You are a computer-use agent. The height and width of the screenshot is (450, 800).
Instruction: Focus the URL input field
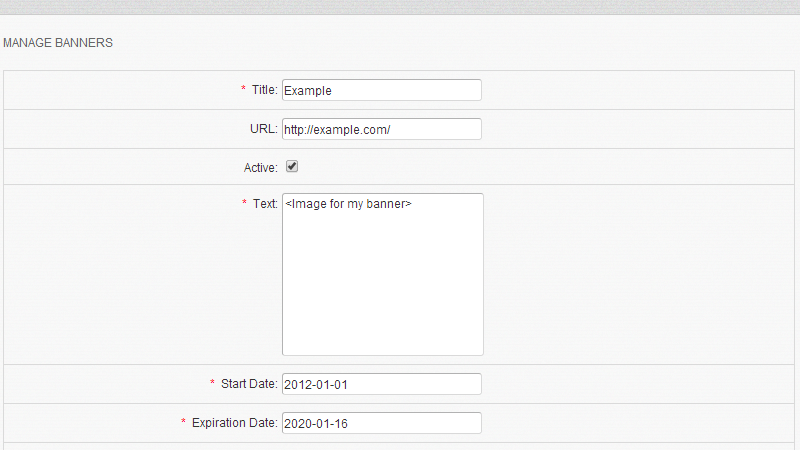[x=381, y=129]
